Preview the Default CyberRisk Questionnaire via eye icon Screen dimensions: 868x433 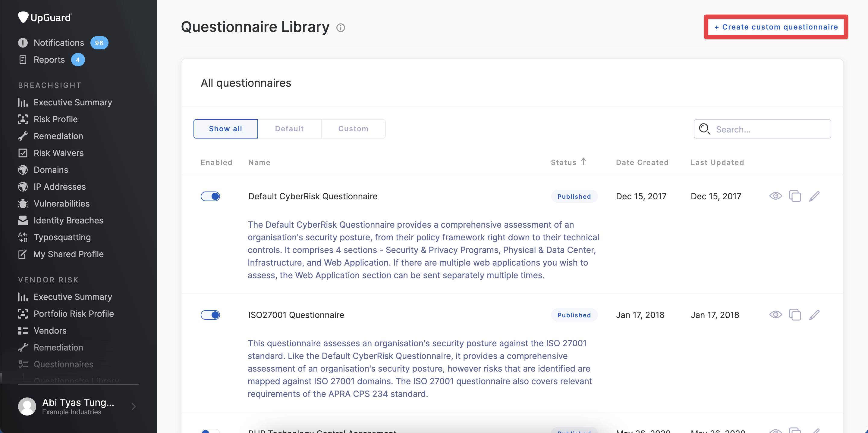point(775,196)
